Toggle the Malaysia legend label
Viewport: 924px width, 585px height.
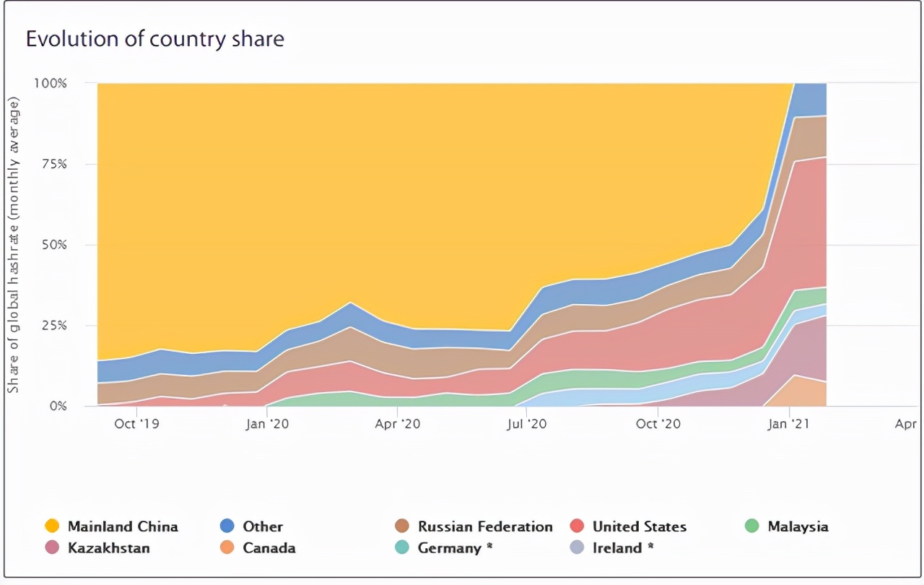click(798, 526)
